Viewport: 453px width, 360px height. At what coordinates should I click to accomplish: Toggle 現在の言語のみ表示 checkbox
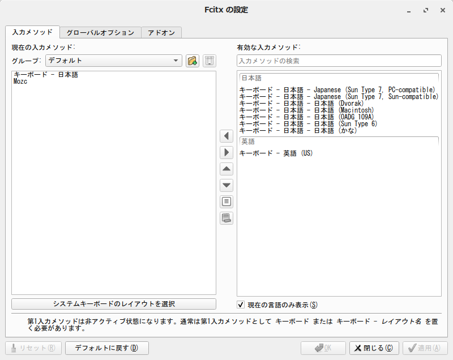coord(241,304)
